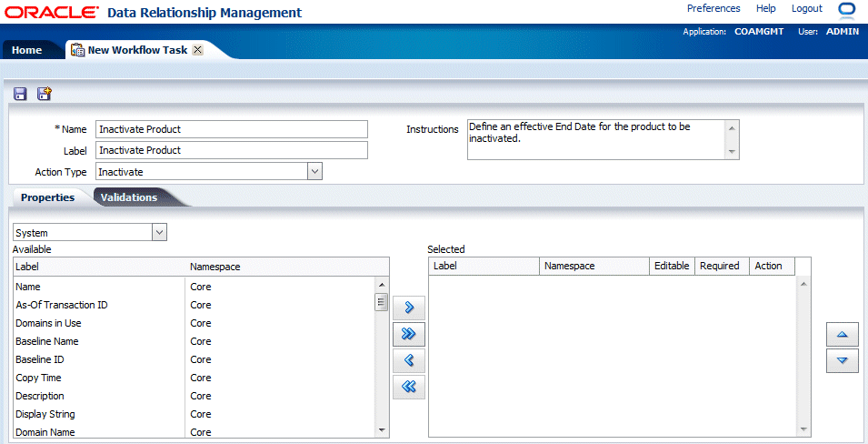Click Available Label column header
Image resolution: width=868 pixels, height=444 pixels.
(99, 267)
